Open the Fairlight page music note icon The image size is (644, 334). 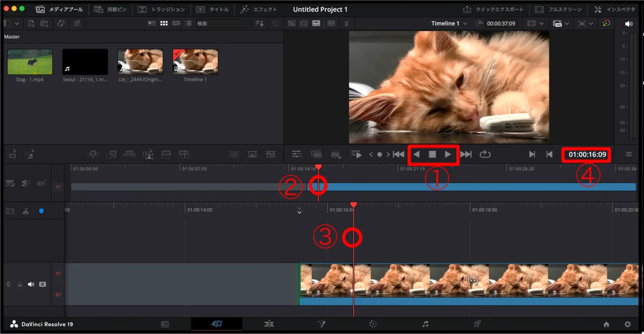point(425,324)
